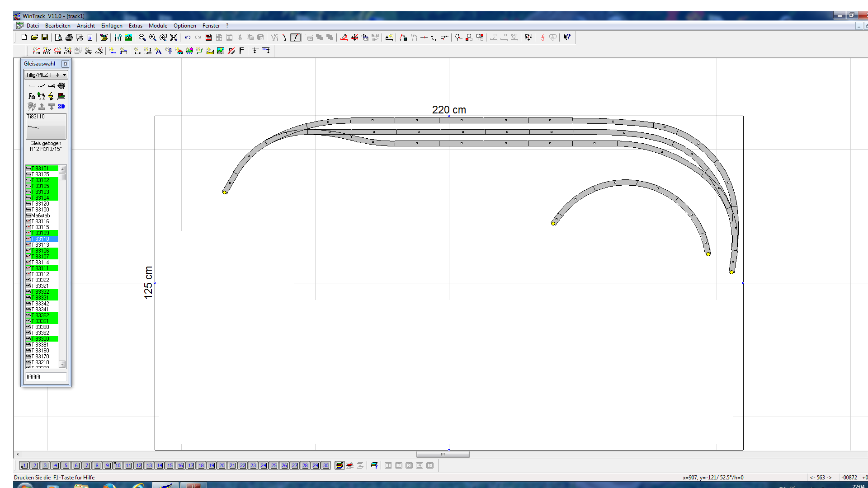The width and height of the screenshot is (868, 488).
Task: Open the Module menu
Action: 158,26
